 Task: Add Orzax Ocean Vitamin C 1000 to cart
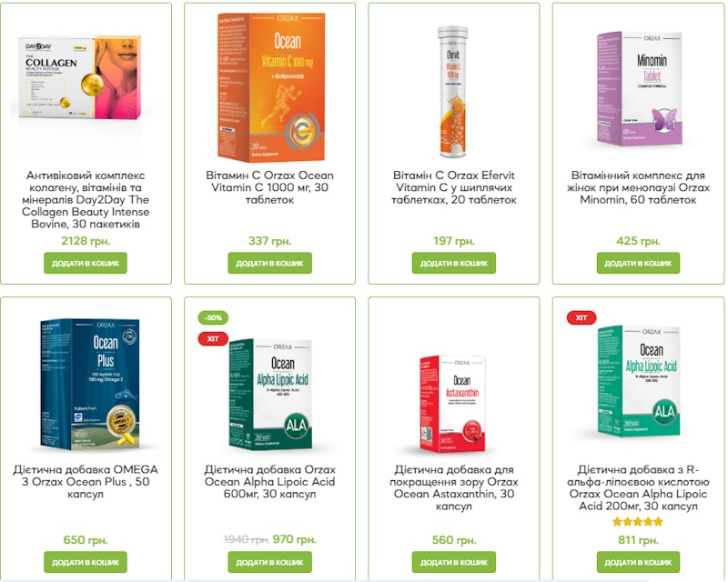click(x=269, y=263)
